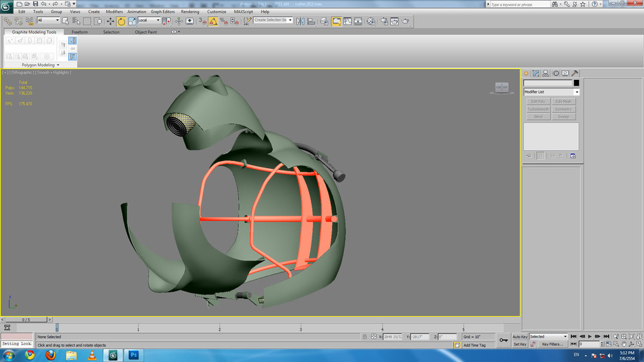
Task: Activate the Select and Rotate tool
Action: click(121, 21)
